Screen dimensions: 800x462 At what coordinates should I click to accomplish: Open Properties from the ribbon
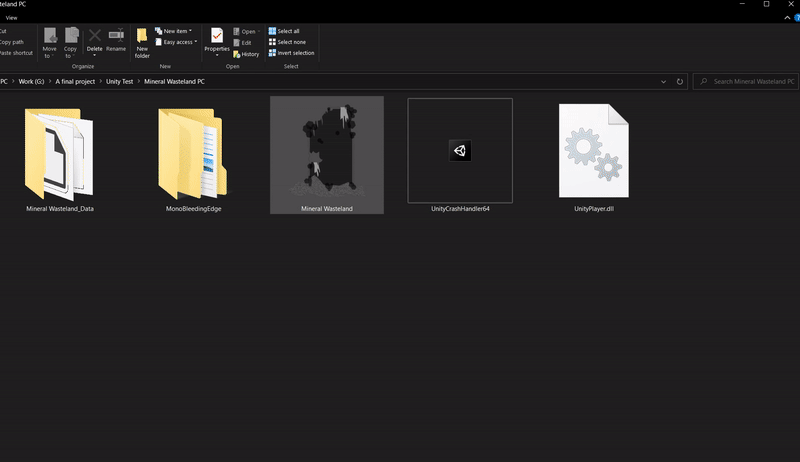point(217,40)
